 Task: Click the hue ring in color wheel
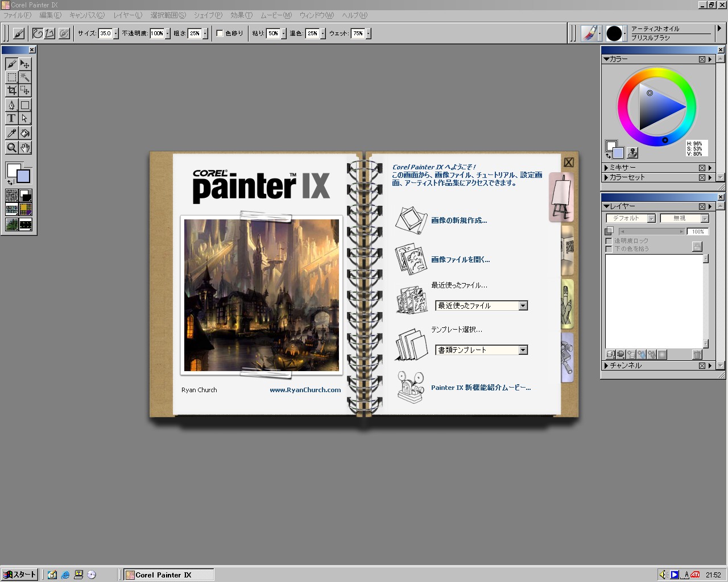(x=657, y=73)
